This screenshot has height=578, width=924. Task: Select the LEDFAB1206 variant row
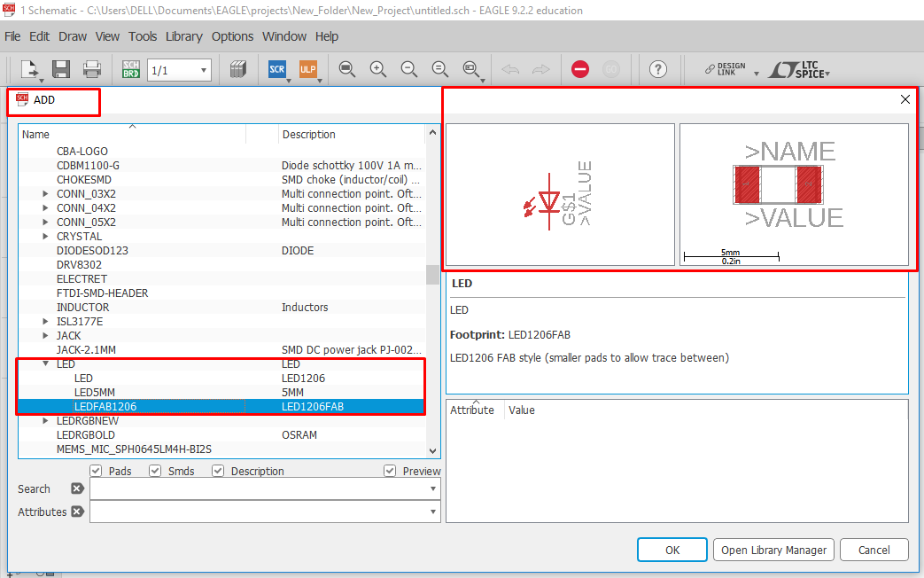pos(221,406)
